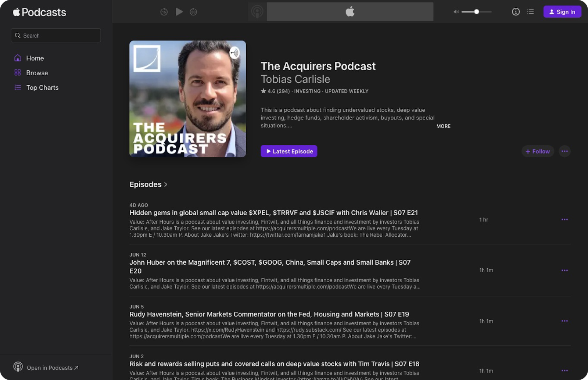This screenshot has height=380, width=588.
Task: Click the volume speaker icon
Action: (456, 12)
